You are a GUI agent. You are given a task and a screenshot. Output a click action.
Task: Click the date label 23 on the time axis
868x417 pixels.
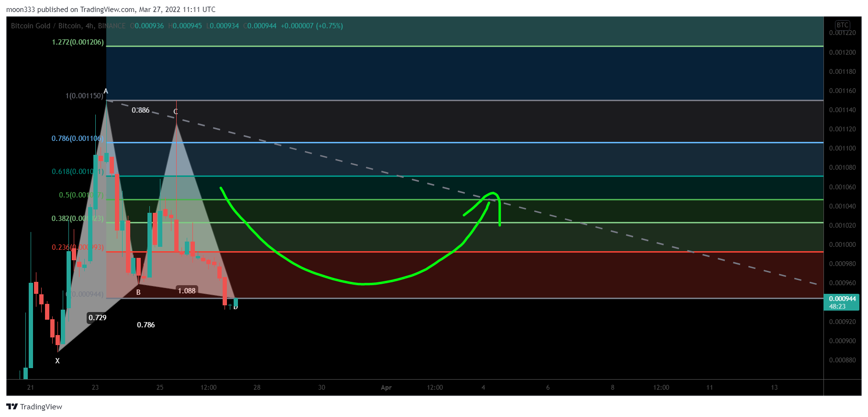coord(95,387)
